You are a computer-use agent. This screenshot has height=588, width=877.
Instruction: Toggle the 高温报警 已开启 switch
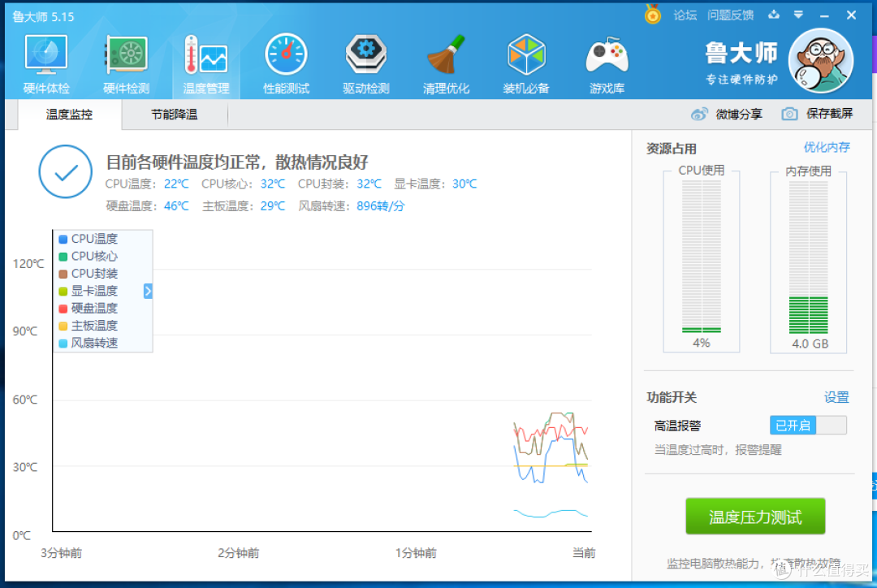(x=808, y=426)
